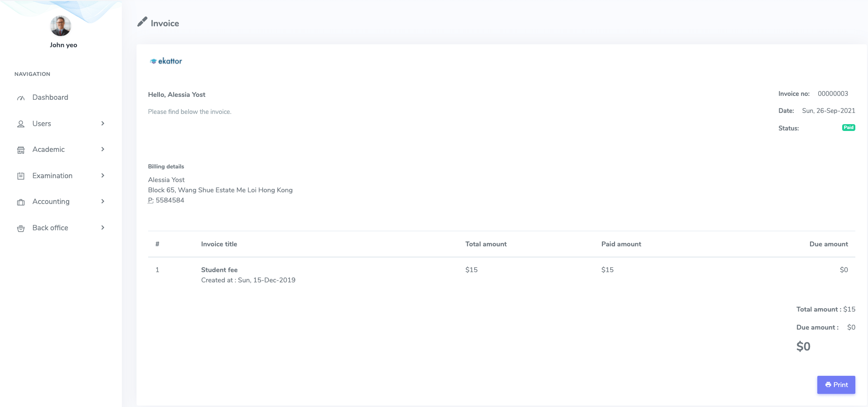Screen dimensions: 868x407
Task: Expand the Examination submenu arrow
Action: coord(103,176)
